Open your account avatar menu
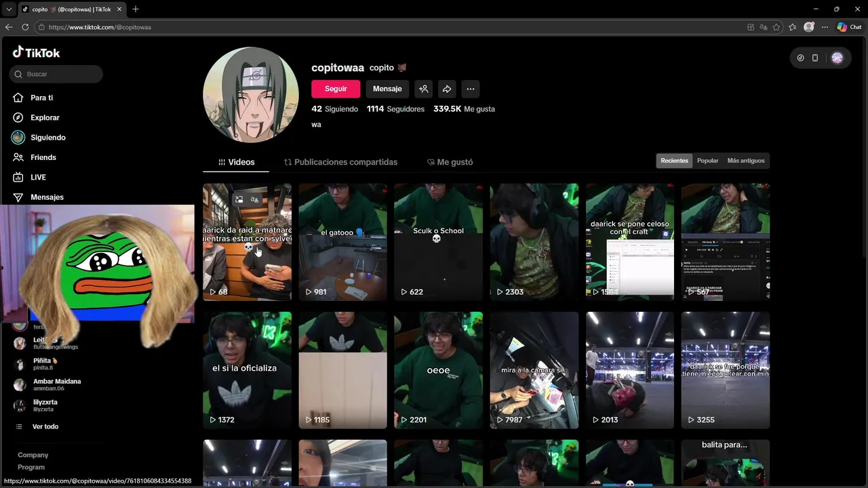 click(x=837, y=58)
